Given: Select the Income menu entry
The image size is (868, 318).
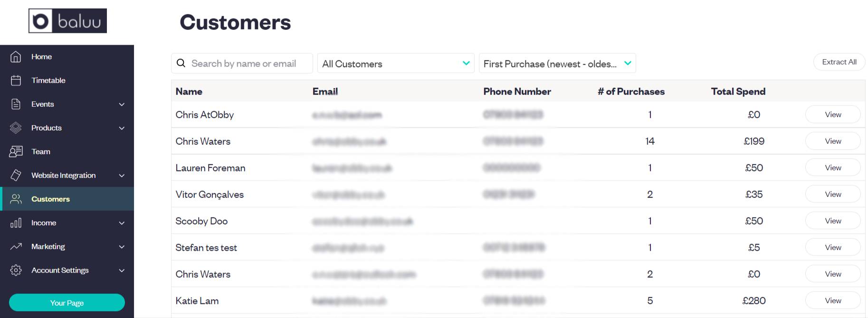Looking at the screenshot, I should pos(44,223).
